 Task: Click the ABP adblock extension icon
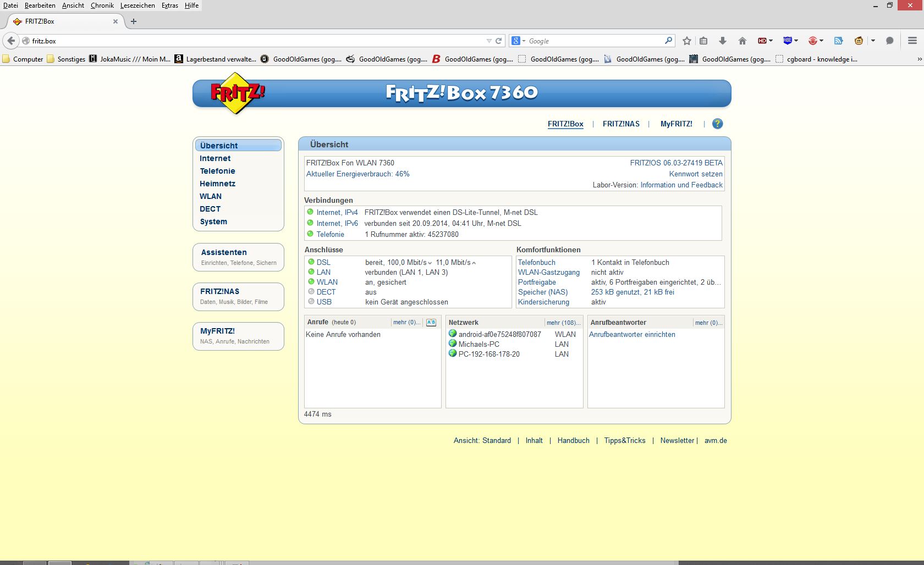788,41
